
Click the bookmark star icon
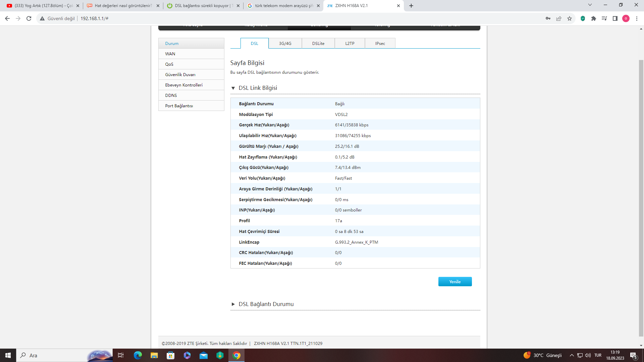click(570, 18)
